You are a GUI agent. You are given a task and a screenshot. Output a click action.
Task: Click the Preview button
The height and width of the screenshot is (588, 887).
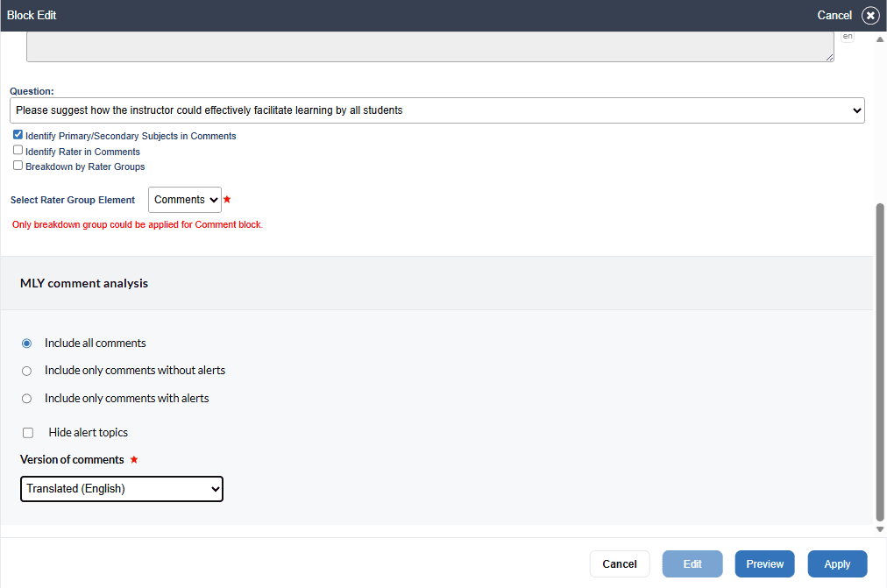point(764,564)
